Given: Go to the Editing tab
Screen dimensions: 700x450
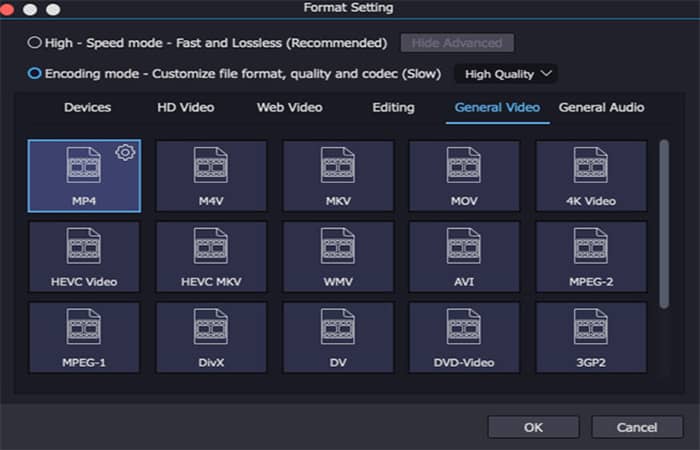Looking at the screenshot, I should 393,108.
